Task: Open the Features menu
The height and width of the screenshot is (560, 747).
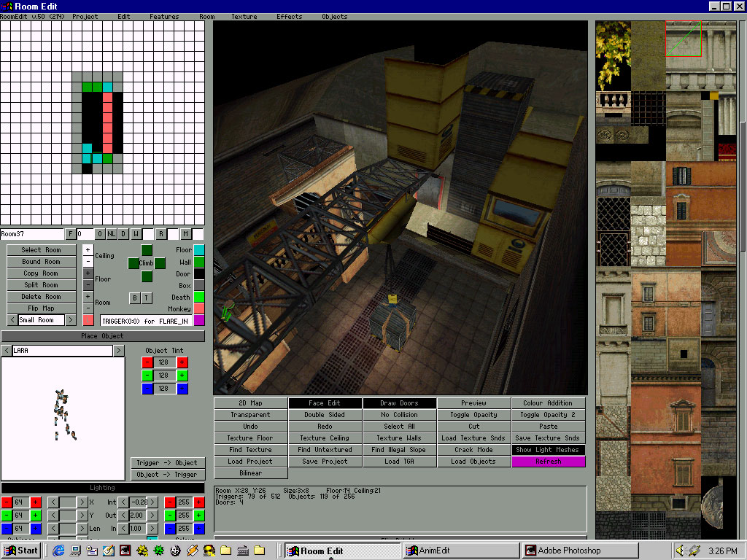Action: (x=164, y=17)
